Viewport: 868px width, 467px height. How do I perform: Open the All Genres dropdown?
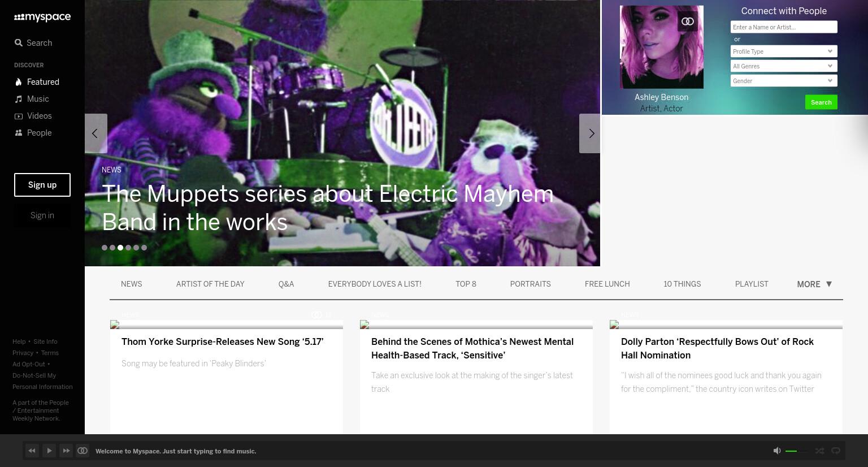point(784,66)
